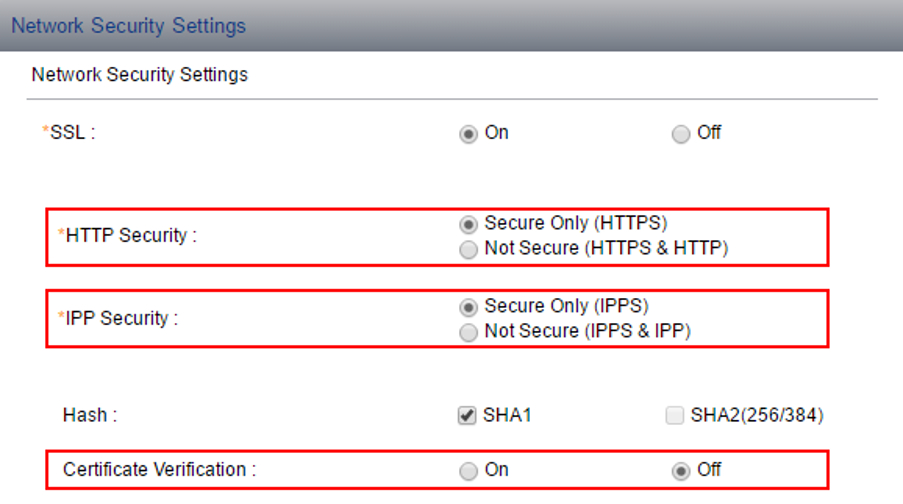The height and width of the screenshot is (504, 903).
Task: Turn SSL on
Action: pyautogui.click(x=468, y=134)
